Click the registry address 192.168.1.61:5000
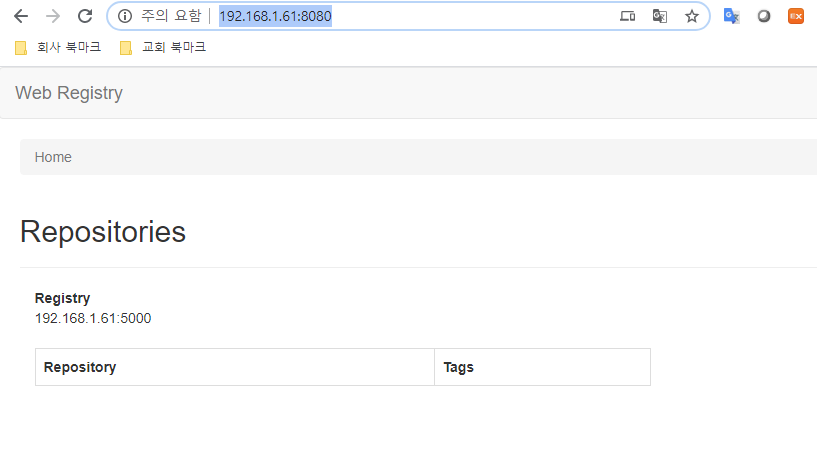 [x=93, y=318]
